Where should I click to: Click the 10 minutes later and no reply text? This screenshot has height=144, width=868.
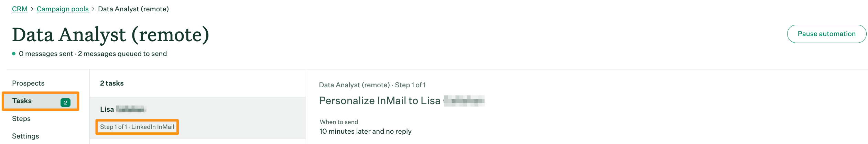(366, 131)
